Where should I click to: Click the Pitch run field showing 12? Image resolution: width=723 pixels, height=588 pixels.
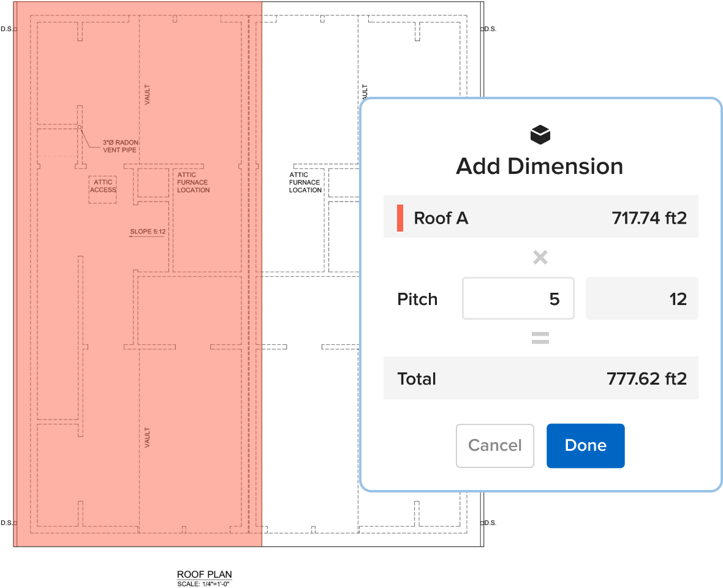coord(642,298)
